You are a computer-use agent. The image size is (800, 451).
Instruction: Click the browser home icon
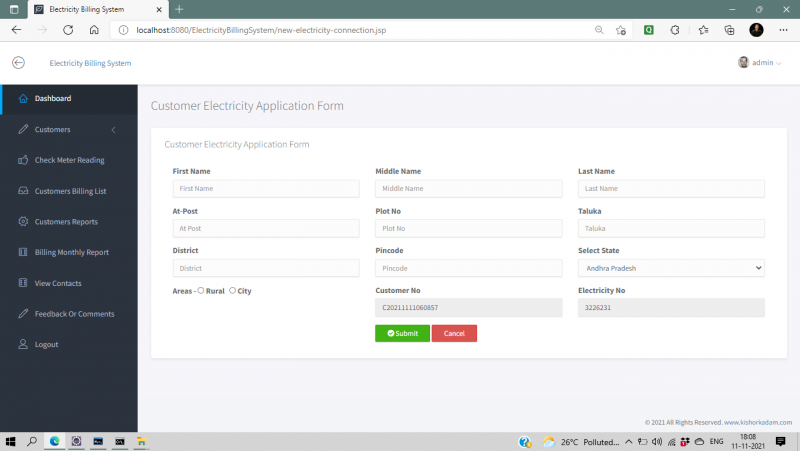[x=94, y=30]
